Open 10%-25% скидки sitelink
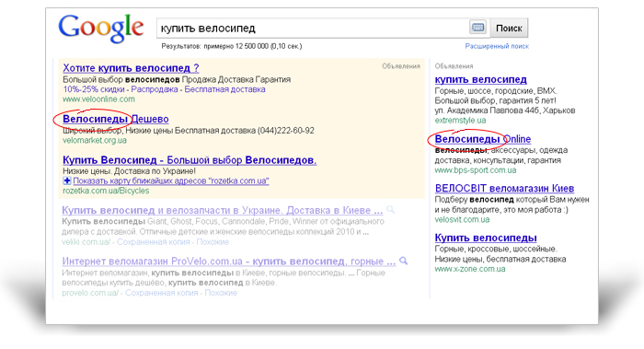The image size is (644, 349). click(94, 89)
